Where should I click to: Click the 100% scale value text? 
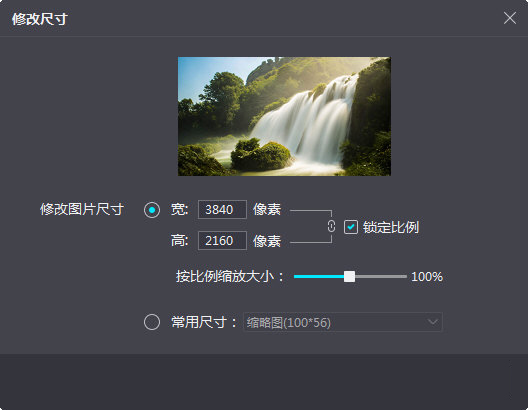(427, 277)
